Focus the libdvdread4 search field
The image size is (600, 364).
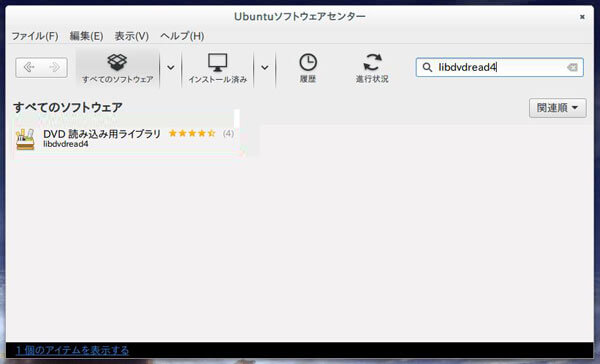499,67
